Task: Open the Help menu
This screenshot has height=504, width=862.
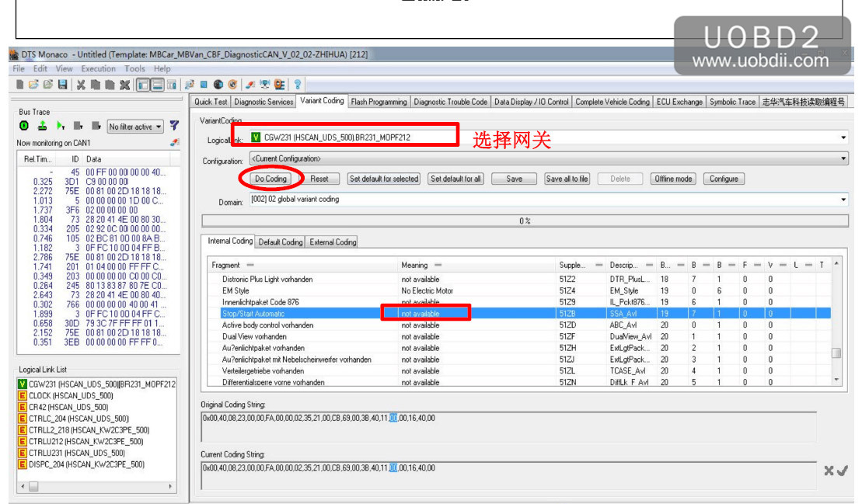Action: click(x=162, y=68)
